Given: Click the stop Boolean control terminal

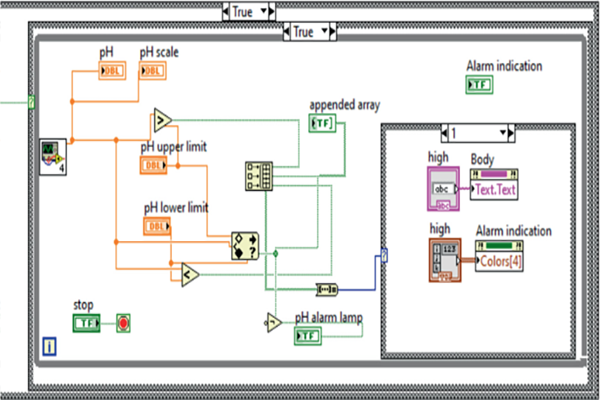Looking at the screenshot, I should (x=88, y=322).
